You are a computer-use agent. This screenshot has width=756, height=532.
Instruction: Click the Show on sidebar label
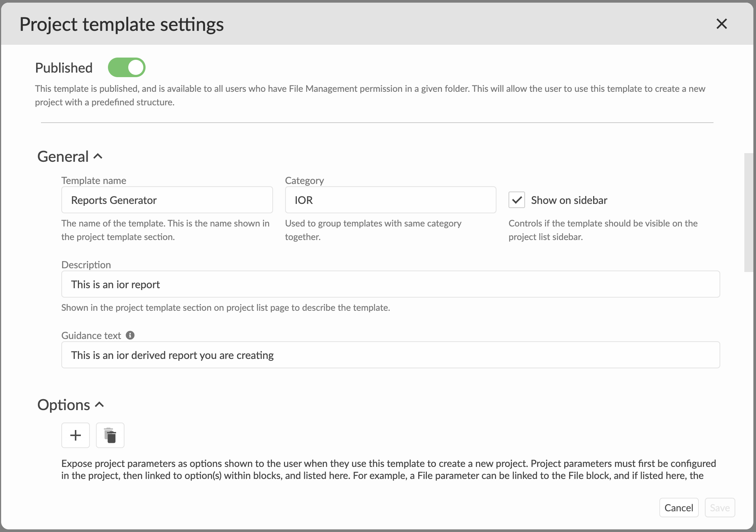point(569,200)
